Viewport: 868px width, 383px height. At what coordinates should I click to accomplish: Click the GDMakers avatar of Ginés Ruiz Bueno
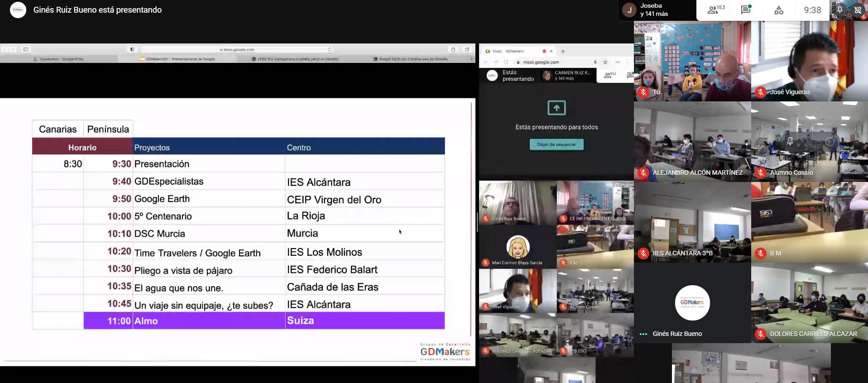692,303
